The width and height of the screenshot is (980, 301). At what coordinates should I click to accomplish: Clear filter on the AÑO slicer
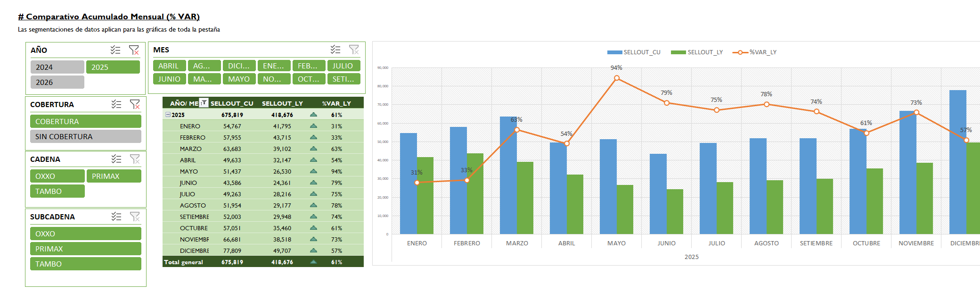(x=134, y=50)
